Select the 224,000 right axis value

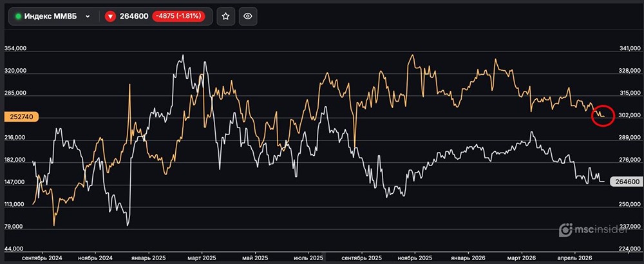click(x=630, y=249)
